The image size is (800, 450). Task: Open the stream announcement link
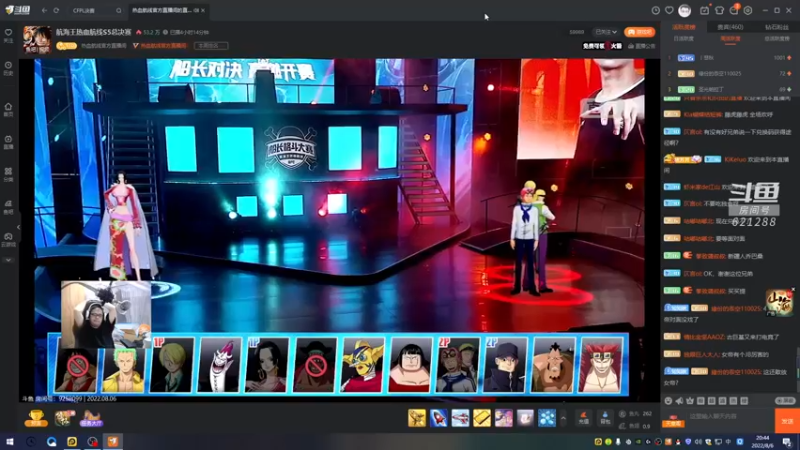pyautogui.click(x=642, y=46)
